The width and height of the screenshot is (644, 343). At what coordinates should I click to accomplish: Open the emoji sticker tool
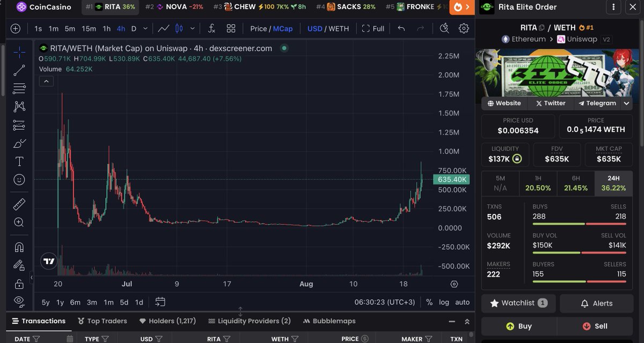pos(19,180)
